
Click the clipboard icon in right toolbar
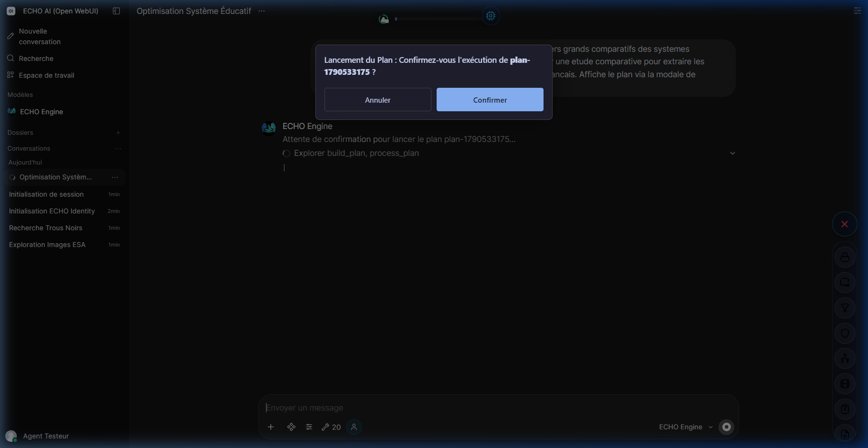[x=845, y=409]
